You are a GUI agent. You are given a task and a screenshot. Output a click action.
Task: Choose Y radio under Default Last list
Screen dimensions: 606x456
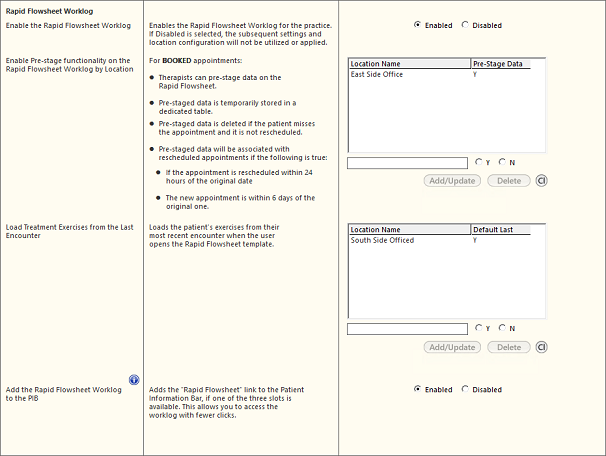479,328
